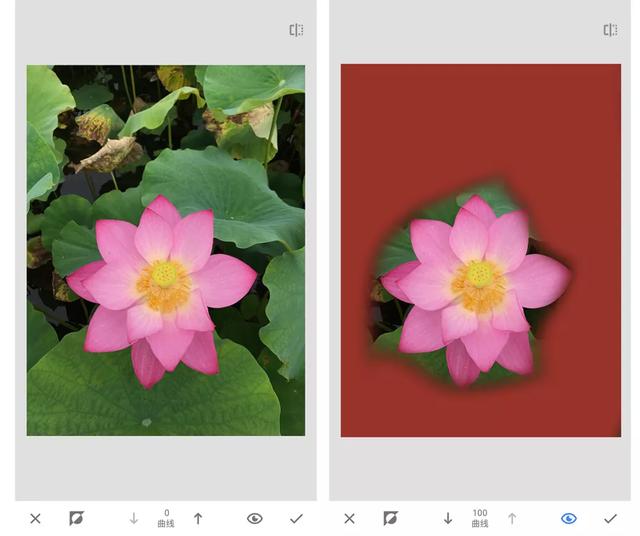Show the mask overlay using the left eye icon
This screenshot has width=640, height=536.
point(255,518)
